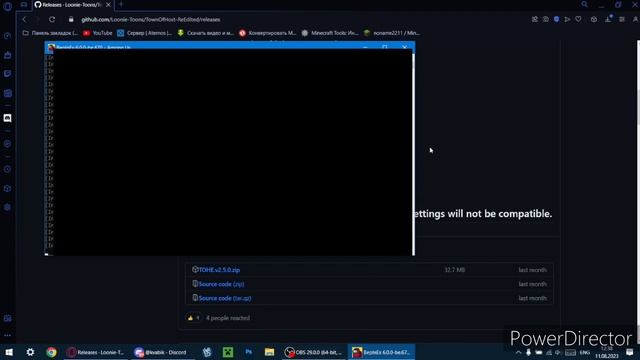This screenshot has height=360, width=640.
Task: Download Source code (zip)
Action: pyautogui.click(x=221, y=284)
